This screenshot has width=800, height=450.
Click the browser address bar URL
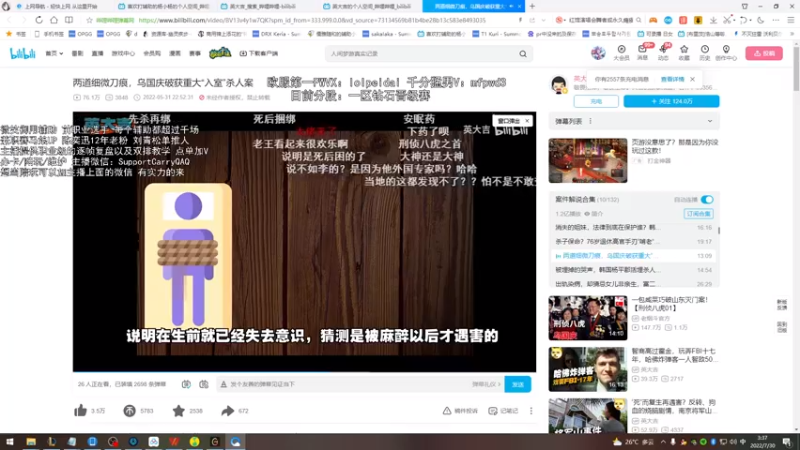pos(312,20)
